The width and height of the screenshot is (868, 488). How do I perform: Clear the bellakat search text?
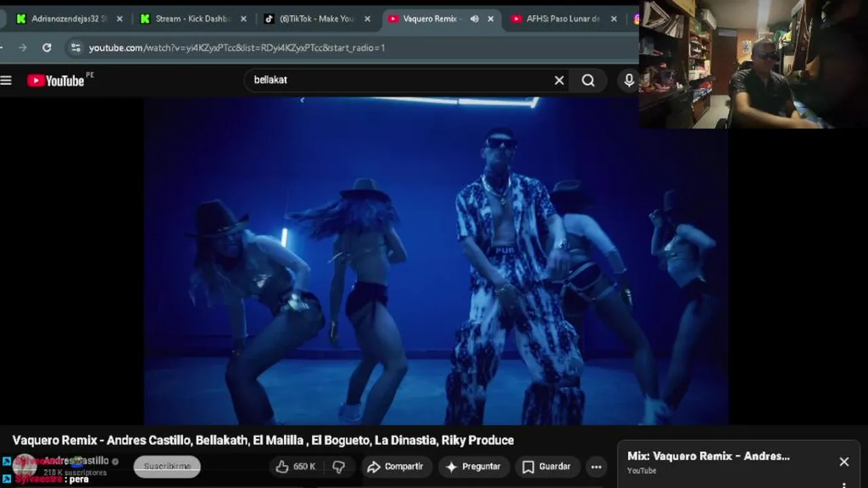(x=559, y=81)
